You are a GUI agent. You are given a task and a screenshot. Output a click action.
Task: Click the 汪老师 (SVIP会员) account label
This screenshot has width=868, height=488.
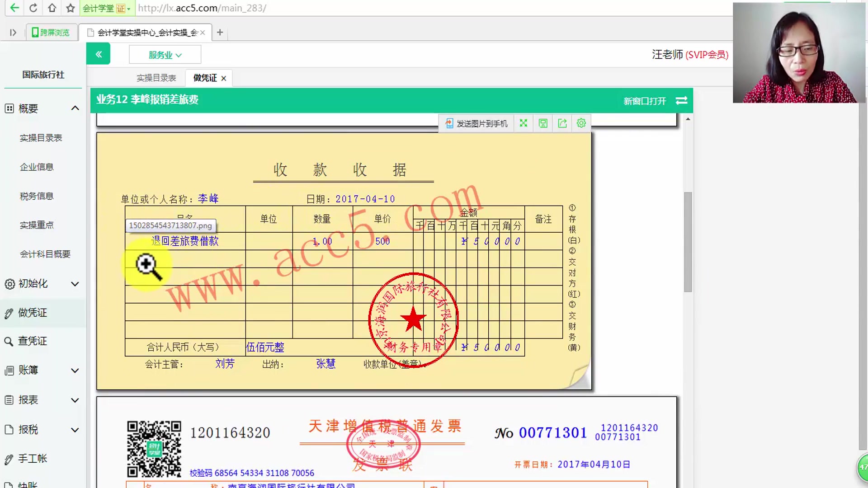click(689, 55)
